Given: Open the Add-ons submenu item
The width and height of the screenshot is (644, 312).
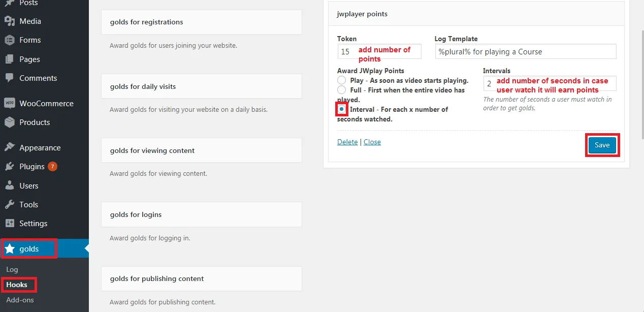Looking at the screenshot, I should tap(20, 300).
